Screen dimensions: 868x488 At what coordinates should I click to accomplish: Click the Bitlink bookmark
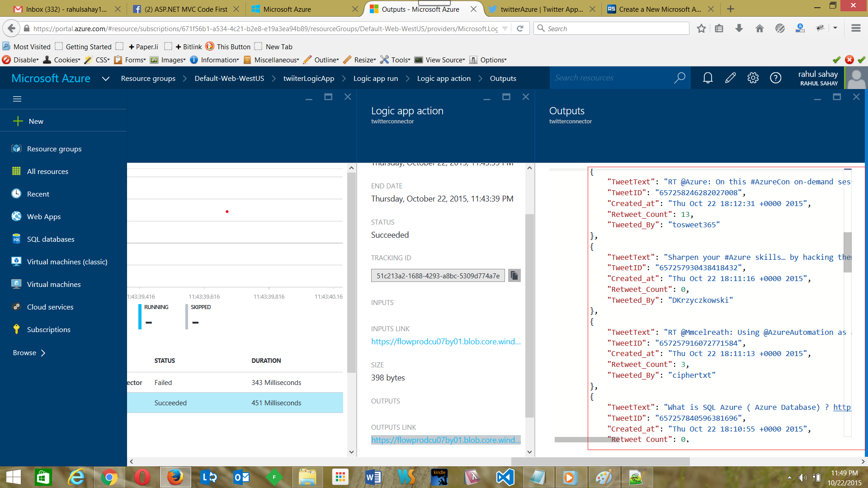188,47
